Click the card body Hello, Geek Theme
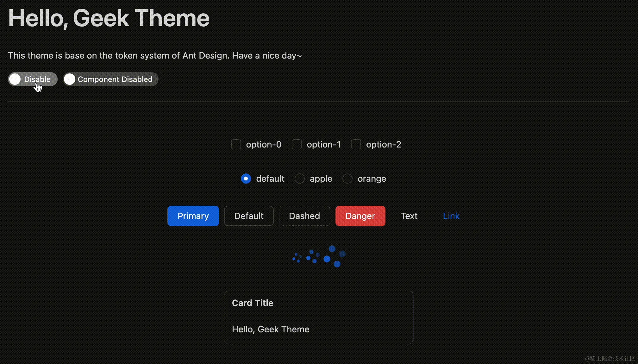Viewport: 638px width, 364px height. click(271, 329)
